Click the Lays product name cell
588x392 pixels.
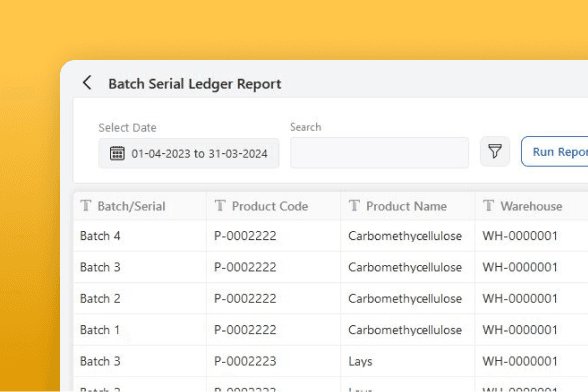360,361
